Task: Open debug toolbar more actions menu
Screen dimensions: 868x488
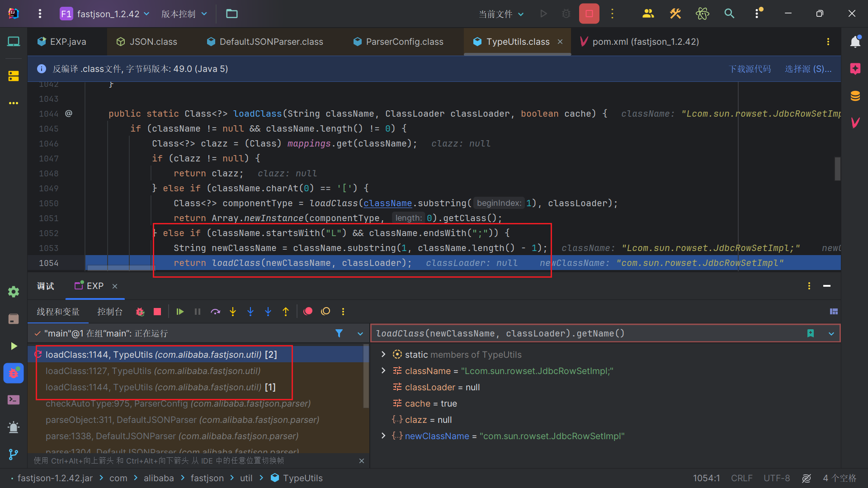Action: pos(343,312)
